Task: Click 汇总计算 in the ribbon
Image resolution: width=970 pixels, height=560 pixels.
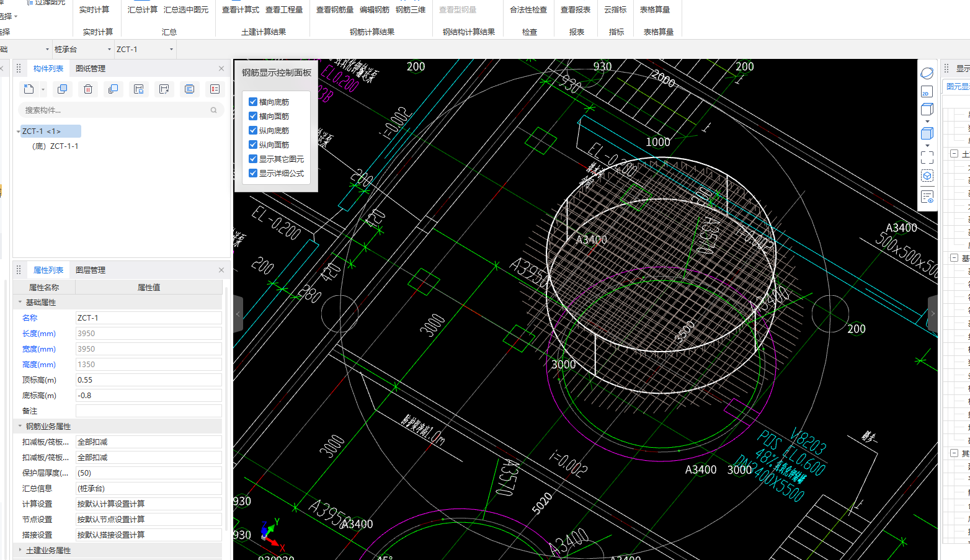Action: click(x=143, y=10)
